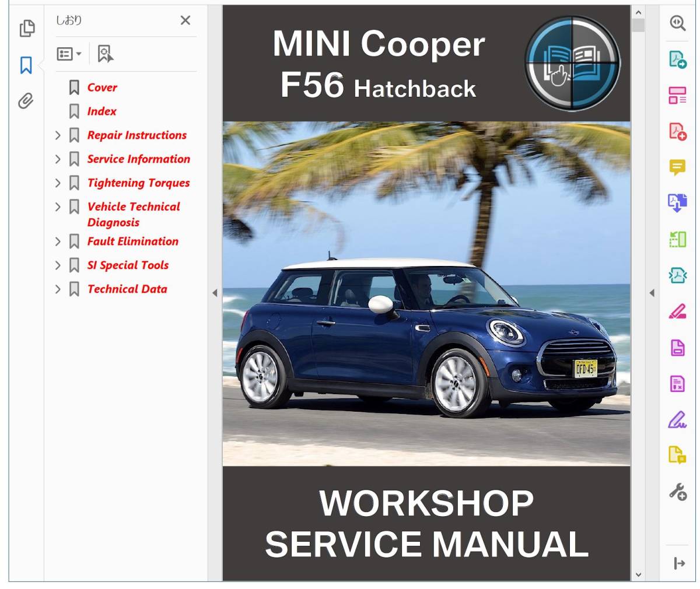This screenshot has width=700, height=589.
Task: Jump to Vehicle Technical Diagnosis section
Action: click(x=134, y=215)
